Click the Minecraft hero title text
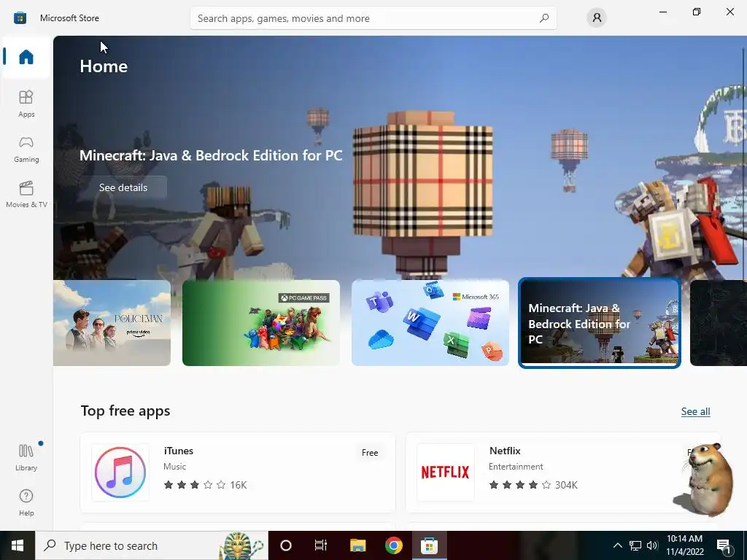This screenshot has width=747, height=560. pos(211,156)
